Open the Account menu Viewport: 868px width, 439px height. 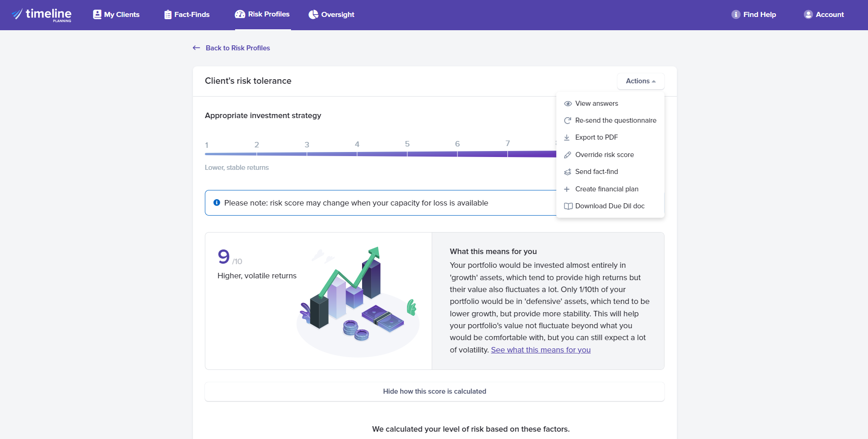(x=824, y=15)
